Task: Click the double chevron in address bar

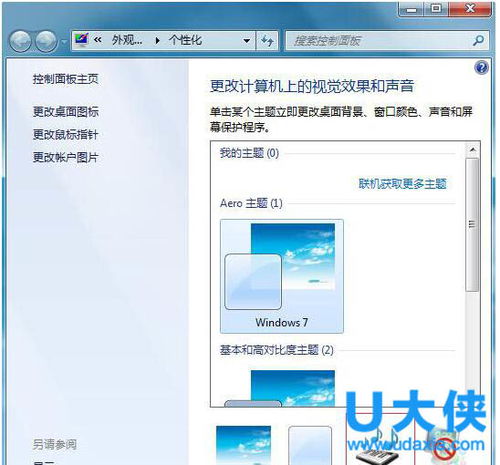Action: pos(98,40)
